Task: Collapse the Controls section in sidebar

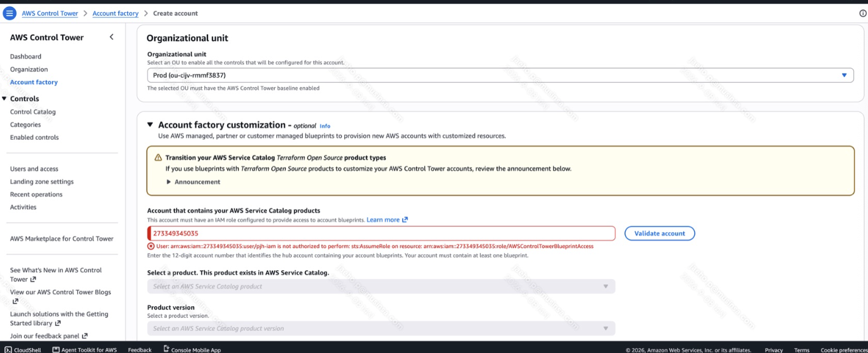Action: click(4, 99)
